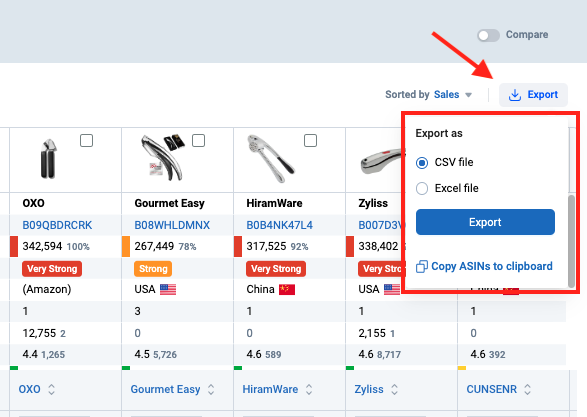This screenshot has height=417, width=587.
Task: Click the China flag for HiramWare
Action: pos(287,289)
